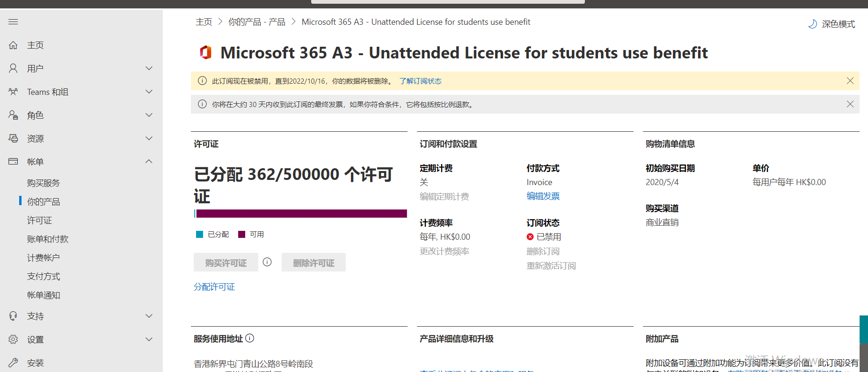Click 你的产品 - 产品 breadcrumb

point(256,22)
